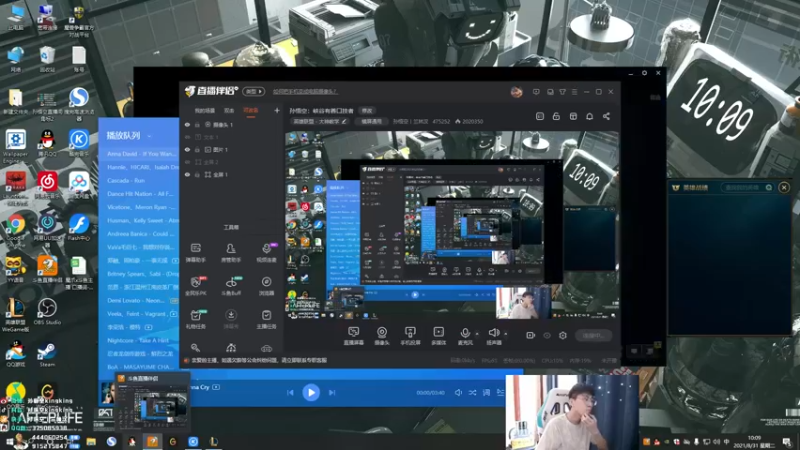800x450 pixels.
Task: Select 'Dance Hit Nation - All F...' in queue
Action: pos(138,194)
